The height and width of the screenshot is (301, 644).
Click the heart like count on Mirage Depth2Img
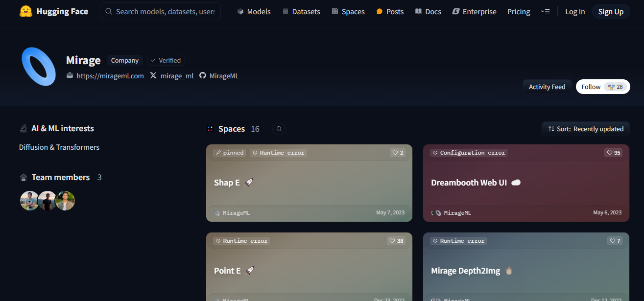[x=615, y=241]
